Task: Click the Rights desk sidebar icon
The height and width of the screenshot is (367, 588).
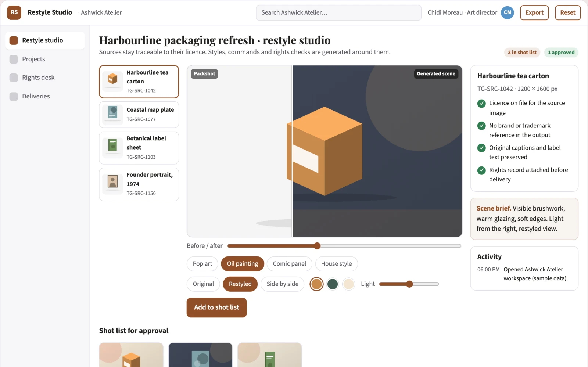Action: coord(14,78)
